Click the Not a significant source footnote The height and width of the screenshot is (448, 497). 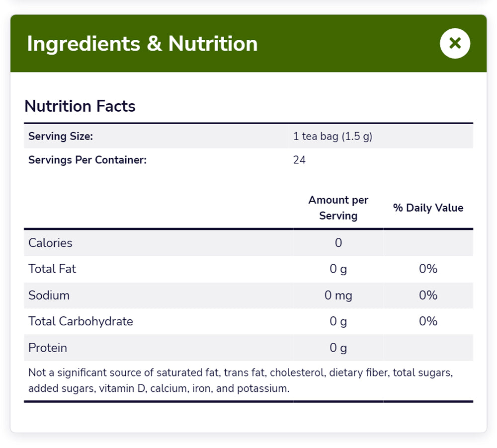tap(241, 380)
